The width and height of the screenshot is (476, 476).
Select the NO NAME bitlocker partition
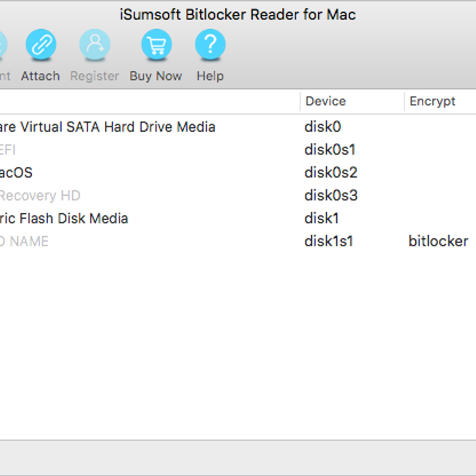coord(25,241)
